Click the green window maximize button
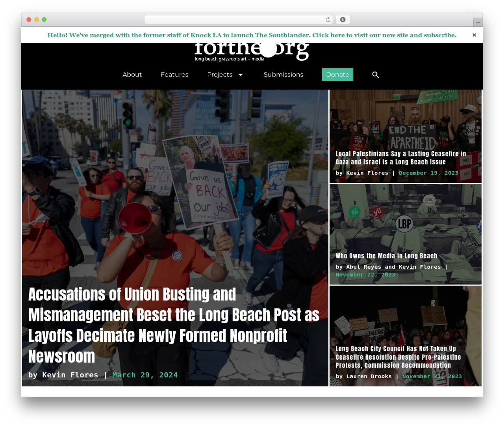This screenshot has width=504, height=427. 44,20
